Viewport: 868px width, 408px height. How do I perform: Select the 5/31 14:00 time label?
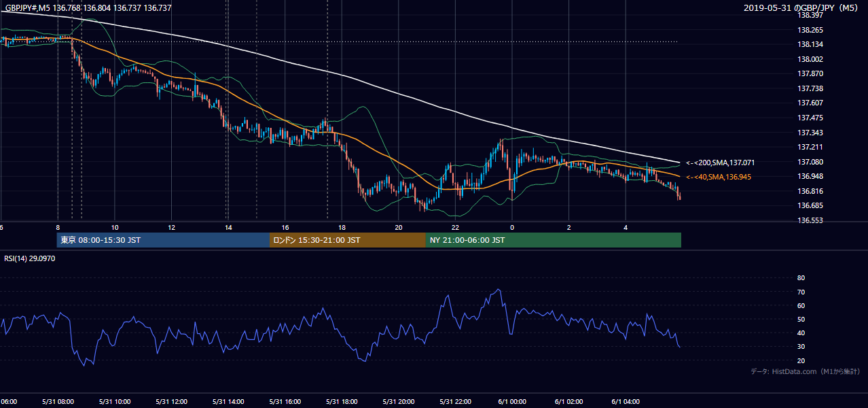228,402
